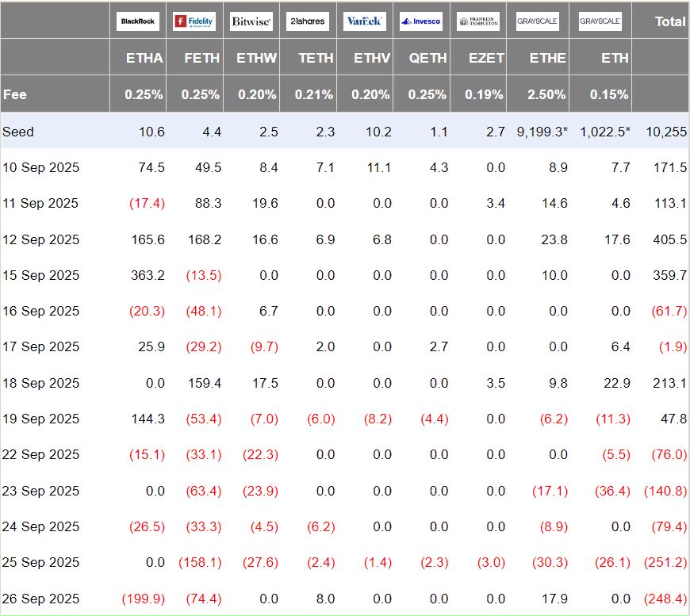Screen dimensions: 690x616
Task: Click the Fidelity logo
Action: [194, 21]
